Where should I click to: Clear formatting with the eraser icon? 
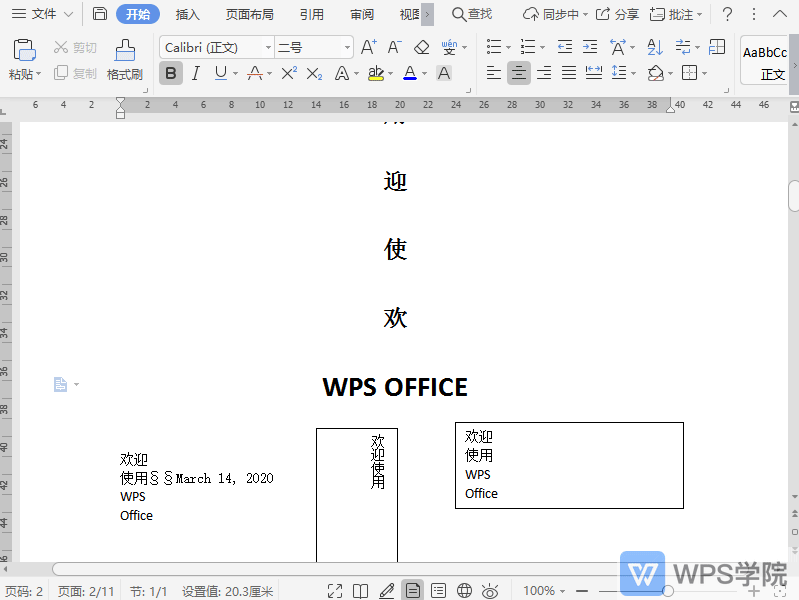[421, 47]
